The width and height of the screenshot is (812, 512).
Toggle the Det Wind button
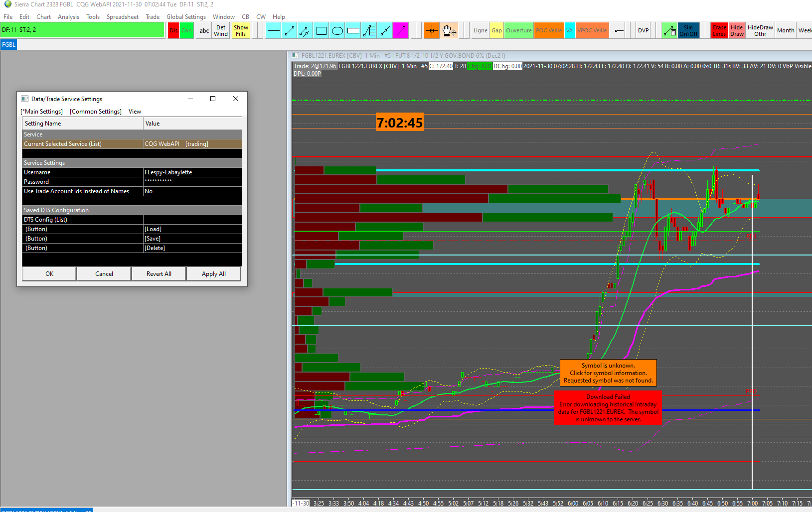(x=221, y=31)
